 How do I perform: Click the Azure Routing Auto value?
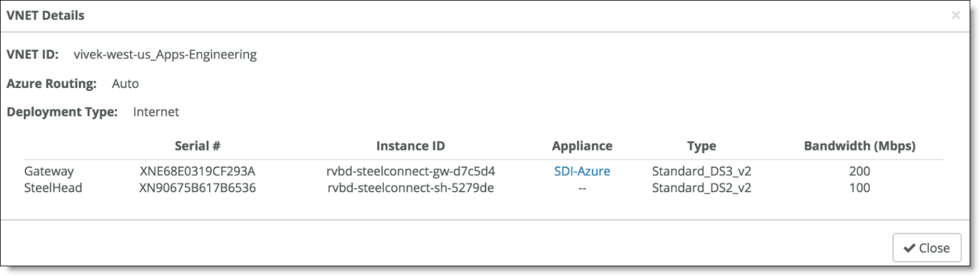tap(125, 84)
